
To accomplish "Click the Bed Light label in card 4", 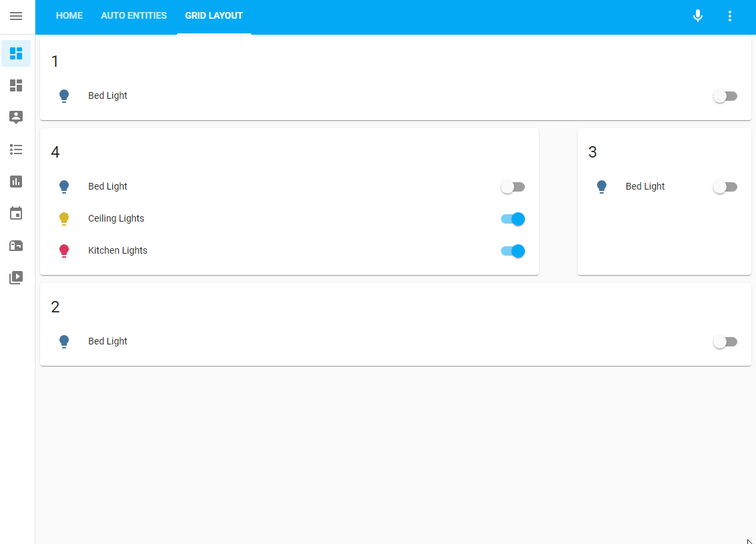I will [x=108, y=186].
